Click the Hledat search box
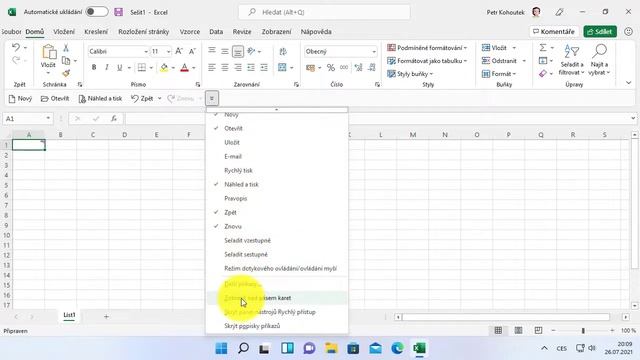Viewport: 640px width, 360px height. coord(324,12)
